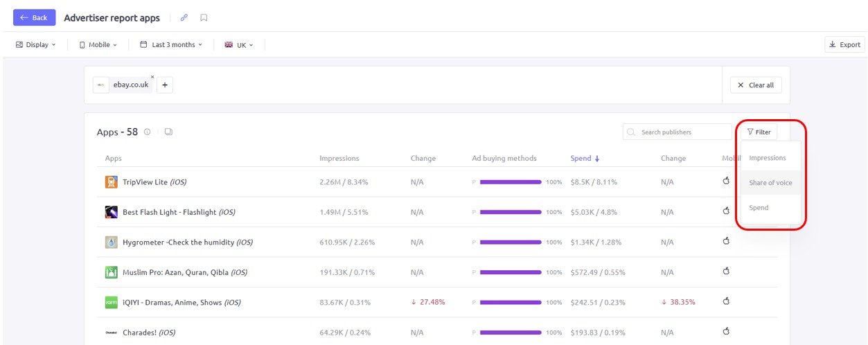Open the Last 3 months date range dropdown
The height and width of the screenshot is (345, 868).
pos(171,45)
